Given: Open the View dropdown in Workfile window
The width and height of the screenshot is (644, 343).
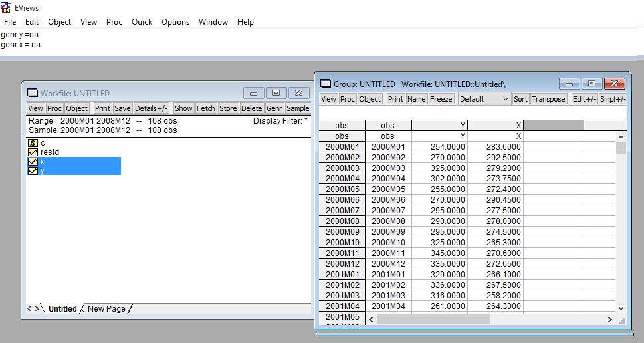Looking at the screenshot, I should coord(35,108).
